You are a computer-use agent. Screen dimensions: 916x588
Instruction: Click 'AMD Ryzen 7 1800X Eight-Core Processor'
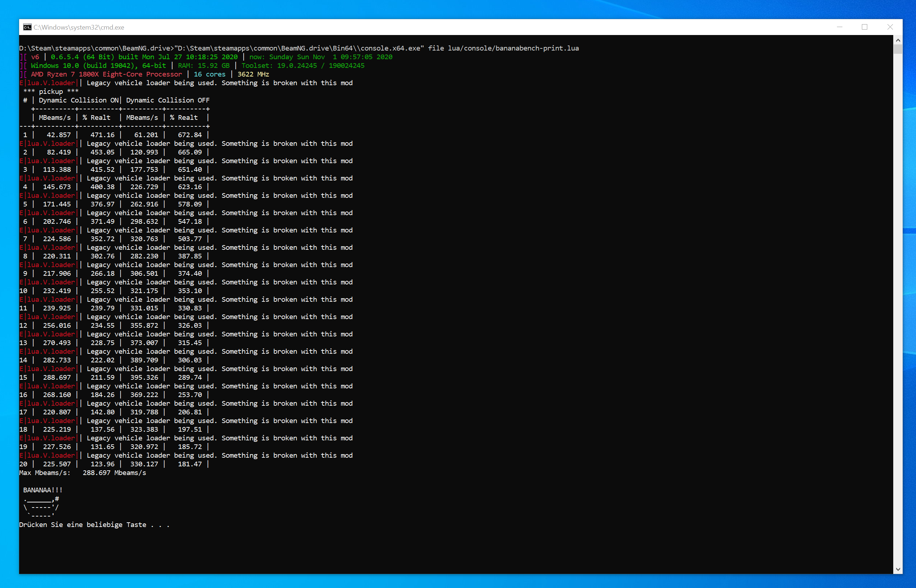pyautogui.click(x=106, y=74)
